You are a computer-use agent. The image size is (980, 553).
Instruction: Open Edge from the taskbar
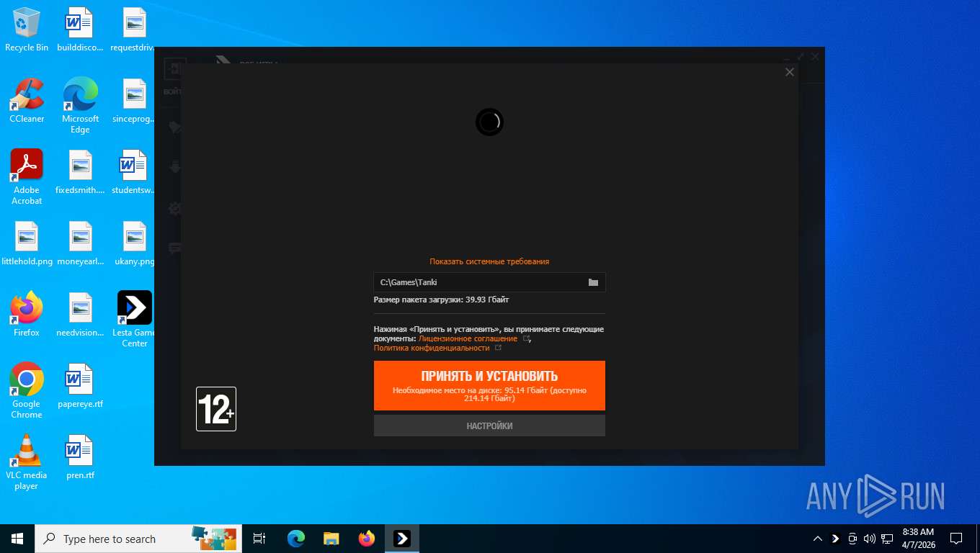coord(296,539)
